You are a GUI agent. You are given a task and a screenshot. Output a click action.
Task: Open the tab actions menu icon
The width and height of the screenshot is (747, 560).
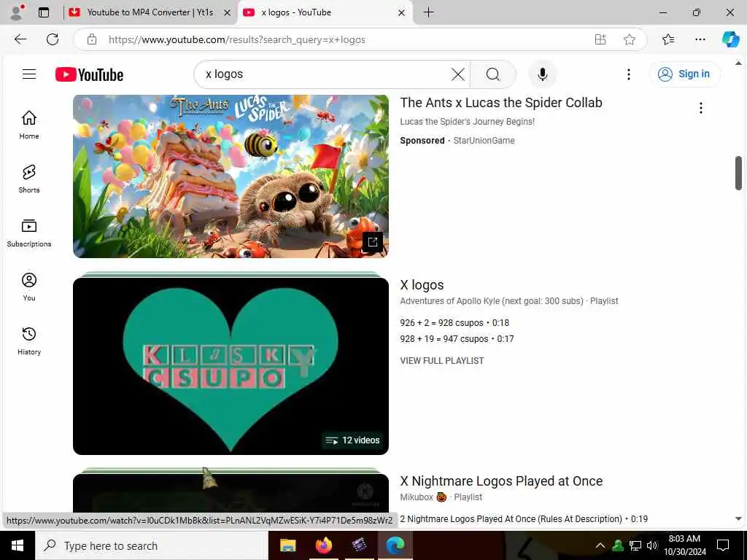click(44, 12)
